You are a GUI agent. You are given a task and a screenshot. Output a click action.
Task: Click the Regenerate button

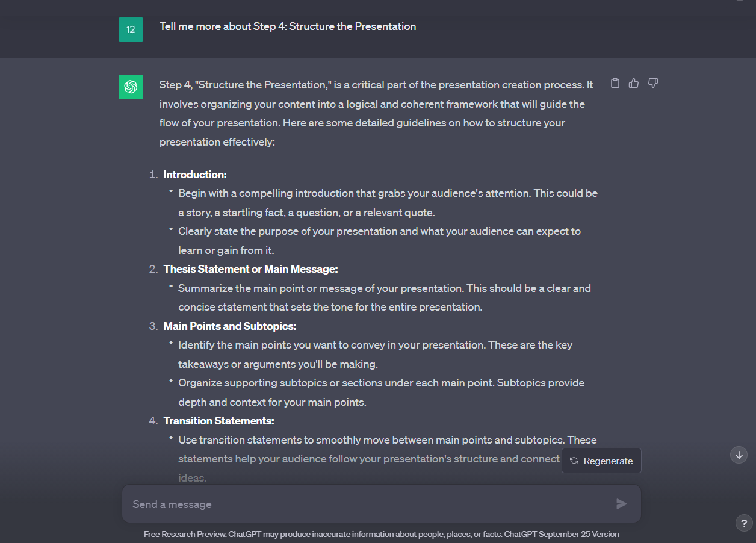click(601, 461)
